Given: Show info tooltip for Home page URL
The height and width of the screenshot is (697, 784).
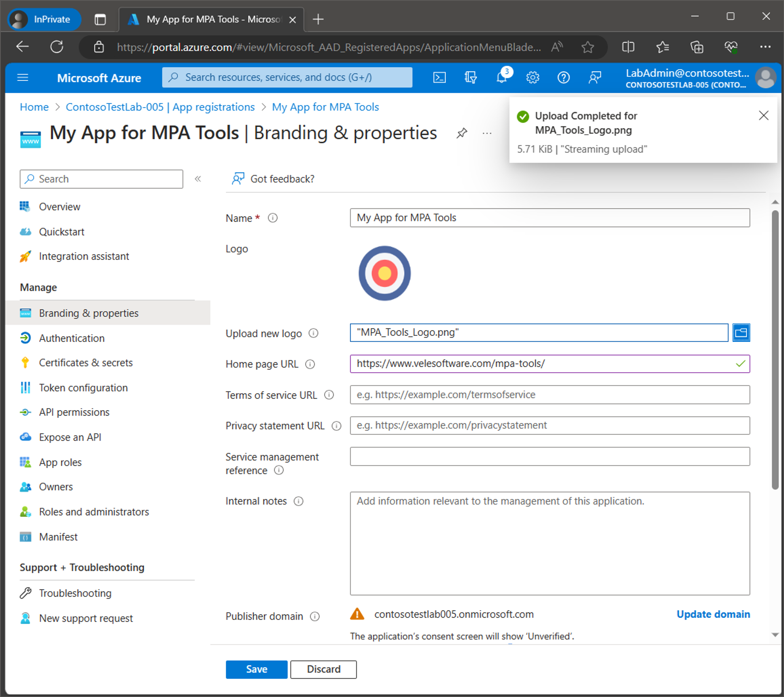Looking at the screenshot, I should coord(310,364).
